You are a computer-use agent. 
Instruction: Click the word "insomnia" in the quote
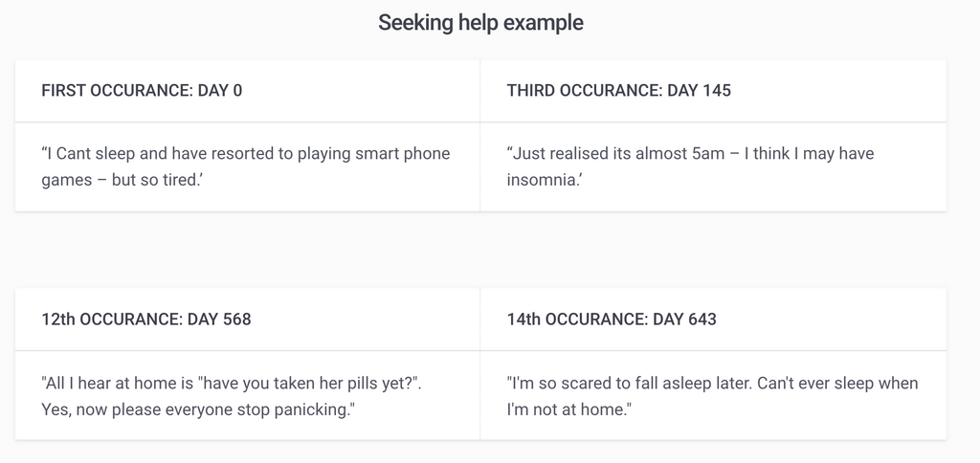point(543,180)
